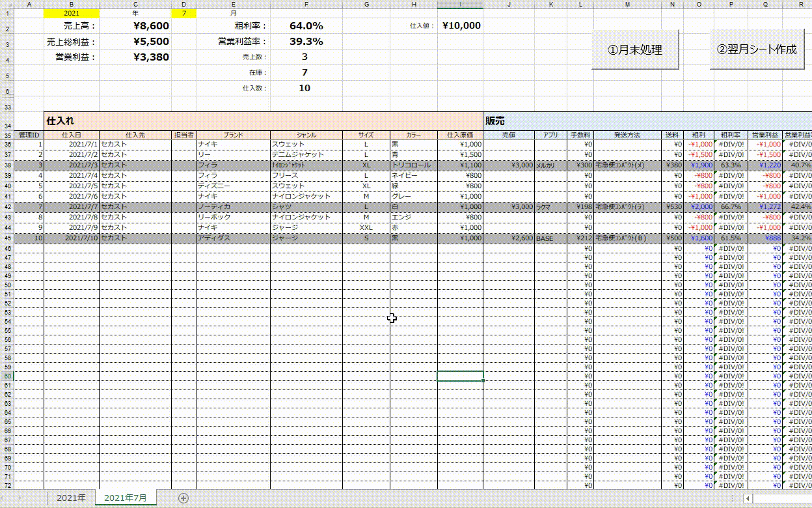The height and width of the screenshot is (508, 812).
Task: Click the 仕入原価 column header cell
Action: pyautogui.click(x=460, y=135)
